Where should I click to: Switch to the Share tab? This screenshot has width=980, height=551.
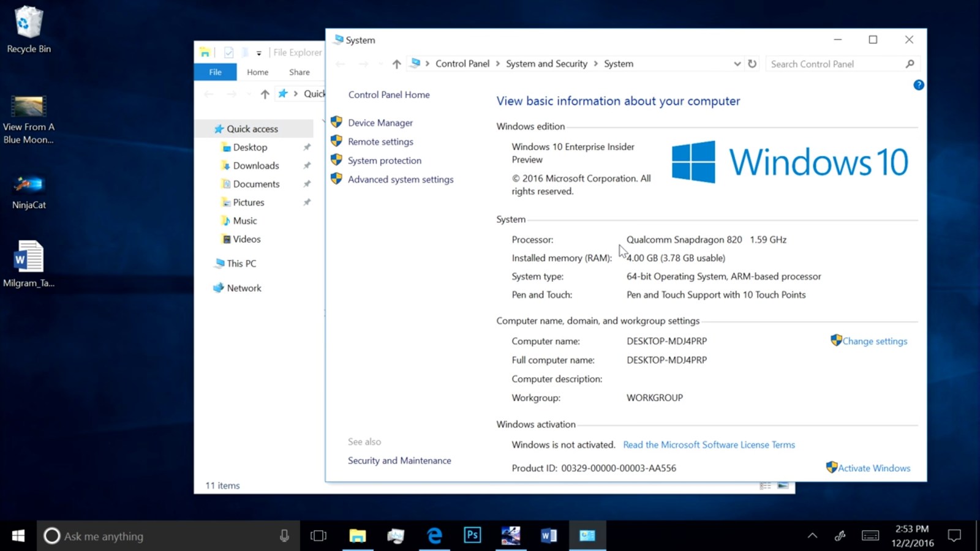(299, 72)
